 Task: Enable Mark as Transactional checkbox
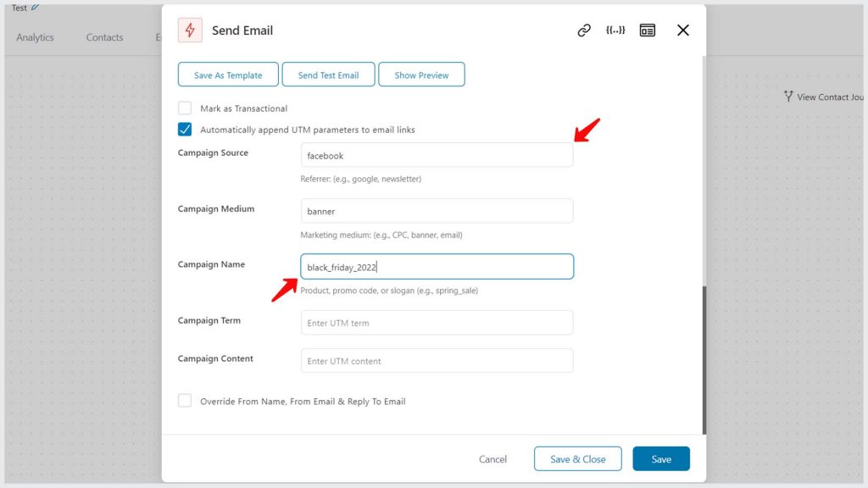pos(185,108)
